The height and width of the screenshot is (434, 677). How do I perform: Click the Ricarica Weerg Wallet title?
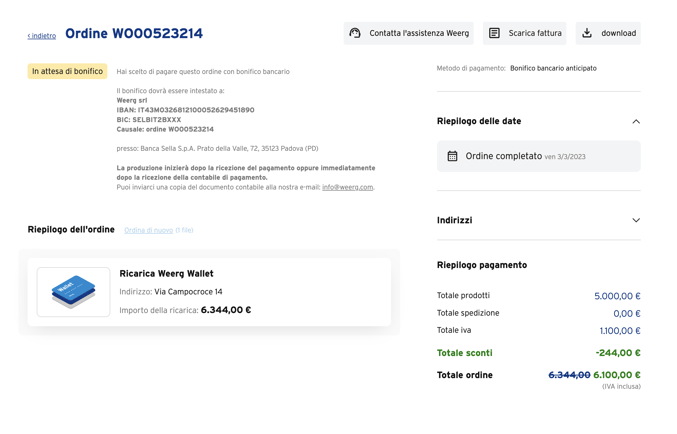pos(166,273)
